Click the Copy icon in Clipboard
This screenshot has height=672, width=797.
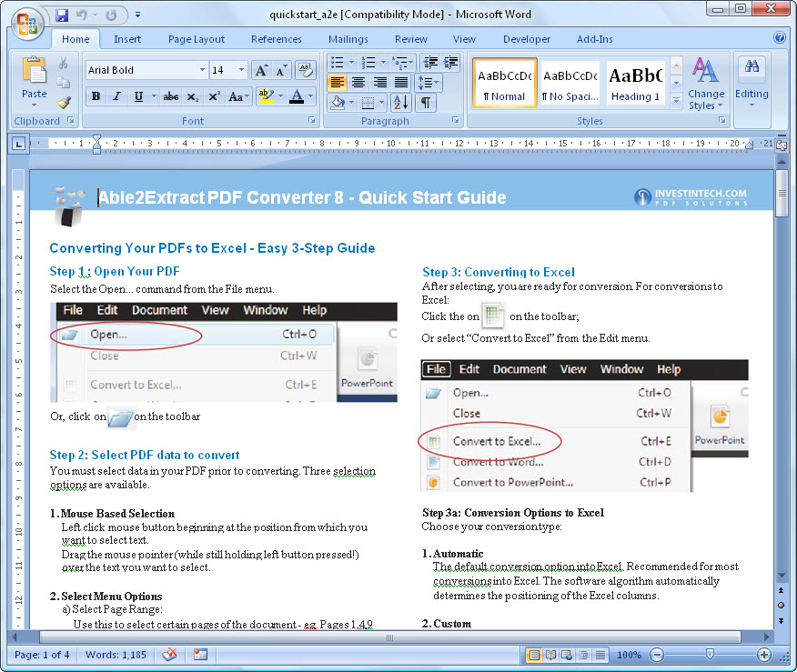coord(64,83)
